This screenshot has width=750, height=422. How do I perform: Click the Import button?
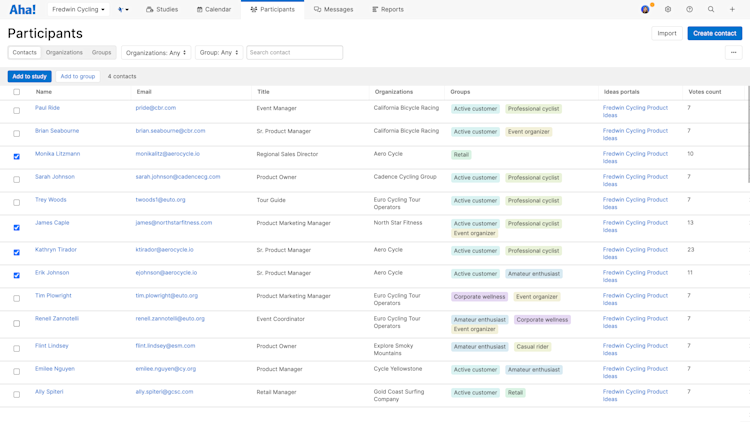[x=667, y=33]
